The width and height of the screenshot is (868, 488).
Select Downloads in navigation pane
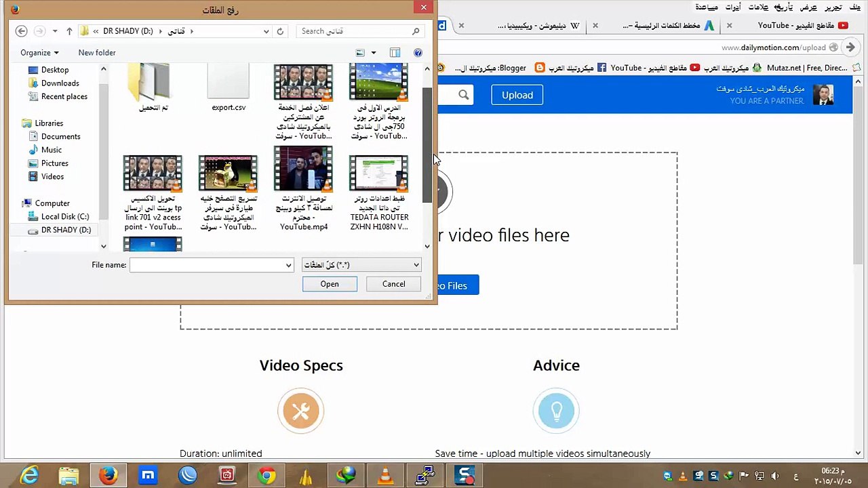54,83
